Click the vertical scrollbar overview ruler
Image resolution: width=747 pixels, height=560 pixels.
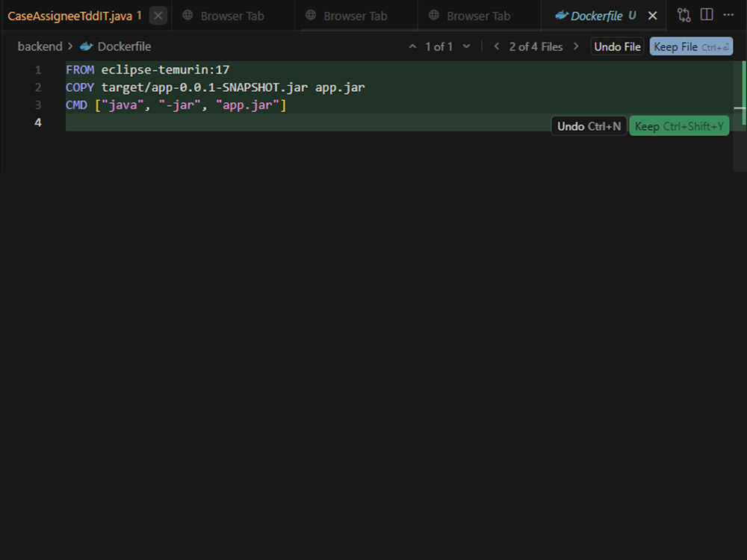point(740,116)
